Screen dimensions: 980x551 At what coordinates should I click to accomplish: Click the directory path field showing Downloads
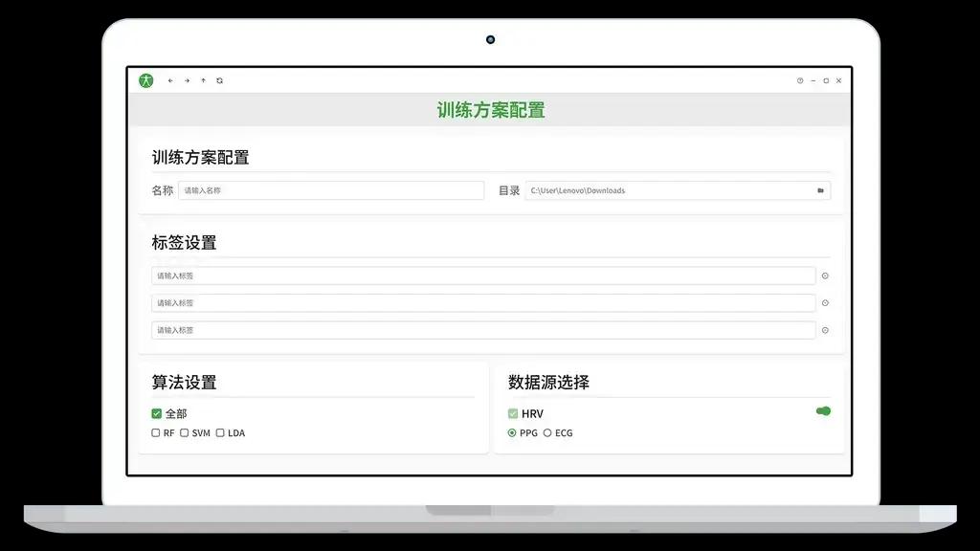(670, 190)
